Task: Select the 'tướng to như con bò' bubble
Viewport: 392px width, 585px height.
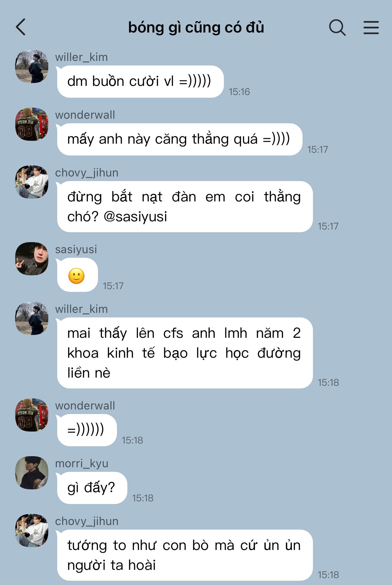Action: tap(185, 555)
